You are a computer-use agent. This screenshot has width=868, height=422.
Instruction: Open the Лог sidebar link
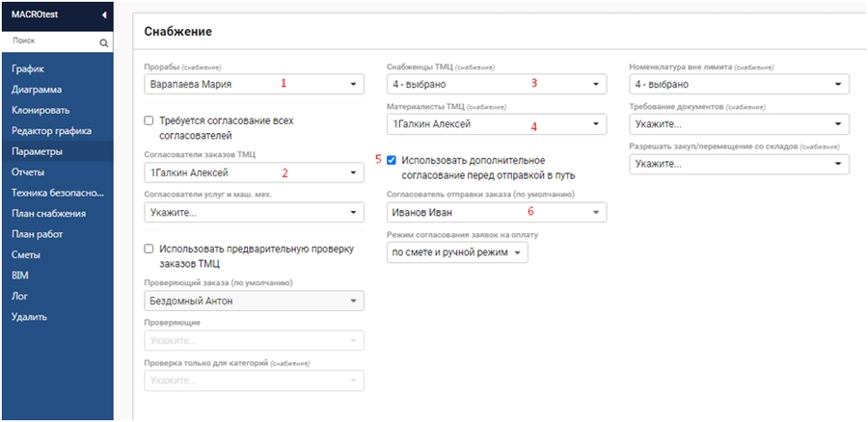click(x=19, y=297)
